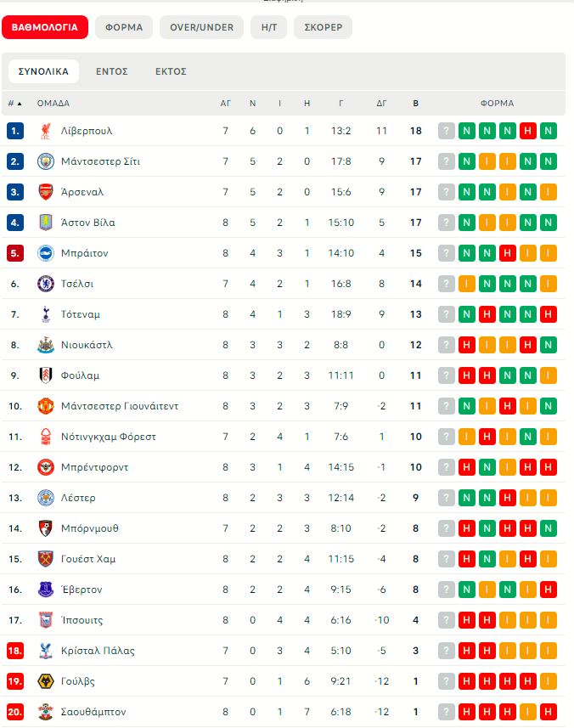Image resolution: width=574 pixels, height=728 pixels.
Task: Click the Arsenal club crest icon
Action: tap(46, 192)
